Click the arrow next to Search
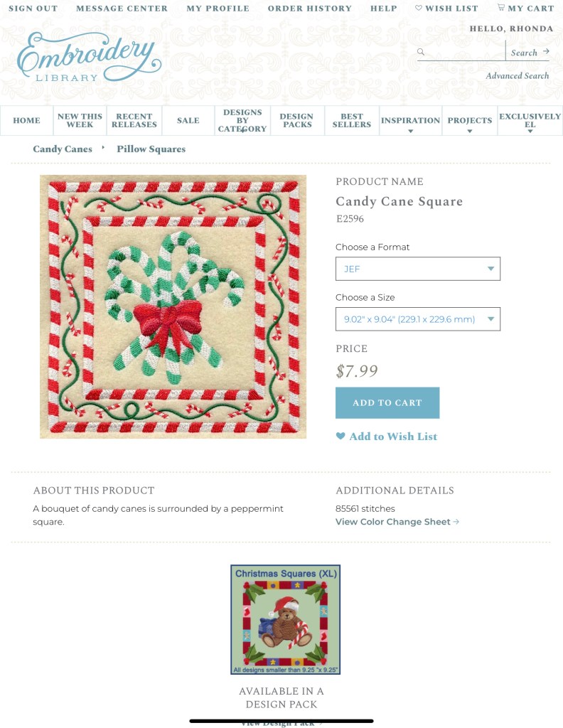The height and width of the screenshot is (728, 563). click(546, 51)
